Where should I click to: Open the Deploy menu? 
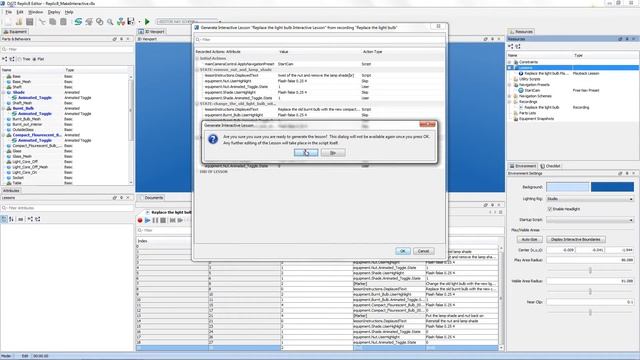[x=54, y=12]
